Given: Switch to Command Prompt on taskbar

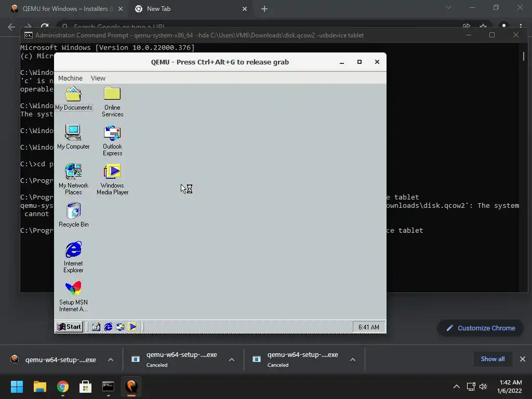Looking at the screenshot, I should coord(108,387).
